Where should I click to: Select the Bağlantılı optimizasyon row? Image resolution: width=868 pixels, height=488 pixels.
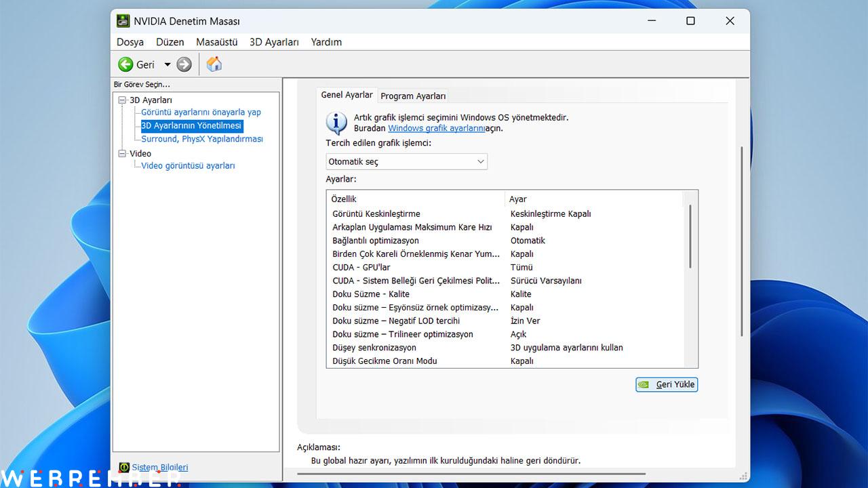coord(505,241)
